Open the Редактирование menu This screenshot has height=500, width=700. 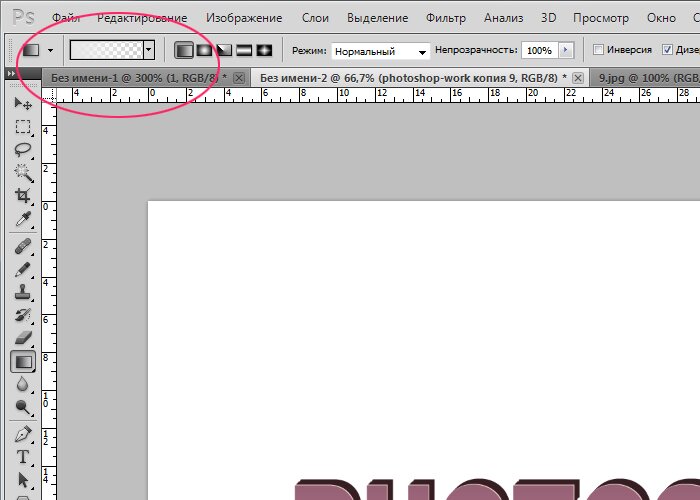[x=142, y=18]
